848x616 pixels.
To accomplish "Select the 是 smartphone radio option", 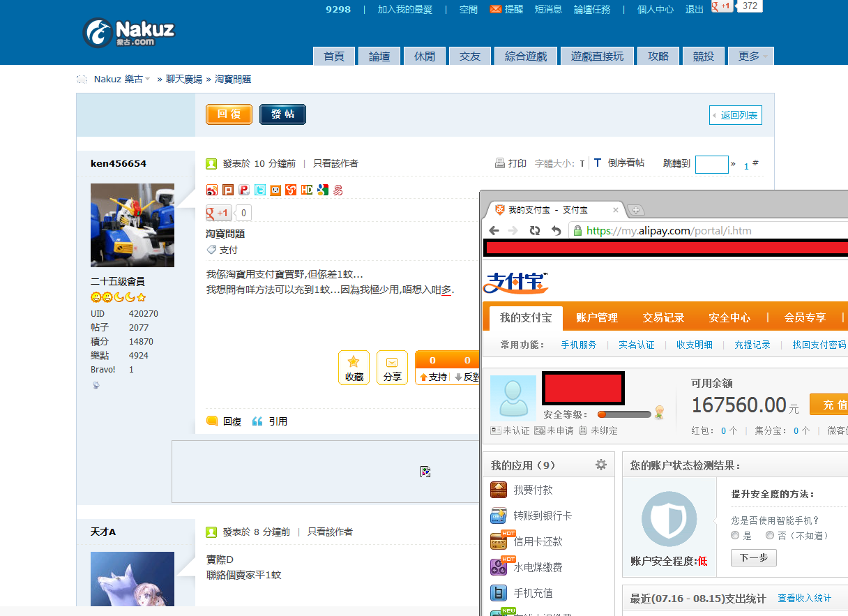I will pyautogui.click(x=735, y=536).
